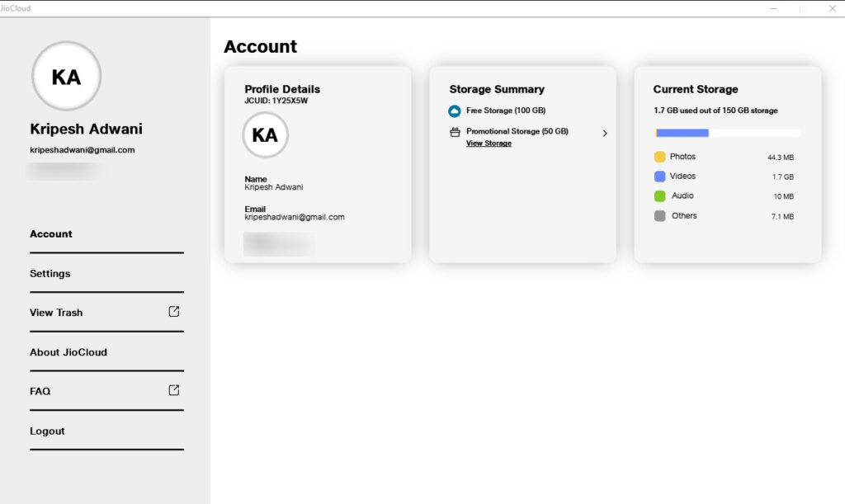Click the green Audio legend icon
This screenshot has height=504, width=845.
coord(660,195)
